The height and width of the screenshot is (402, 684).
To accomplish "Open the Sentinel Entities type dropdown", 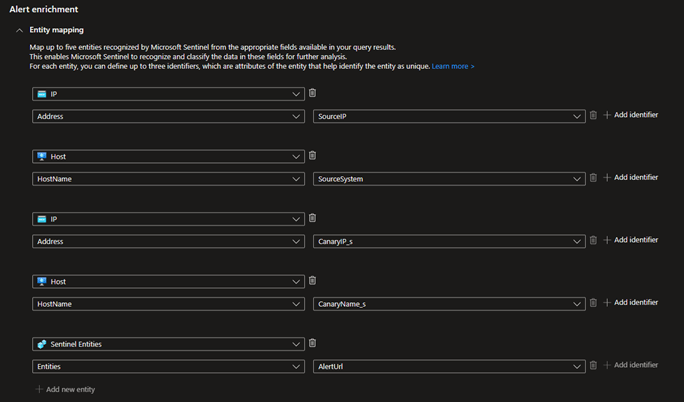I will (x=168, y=344).
